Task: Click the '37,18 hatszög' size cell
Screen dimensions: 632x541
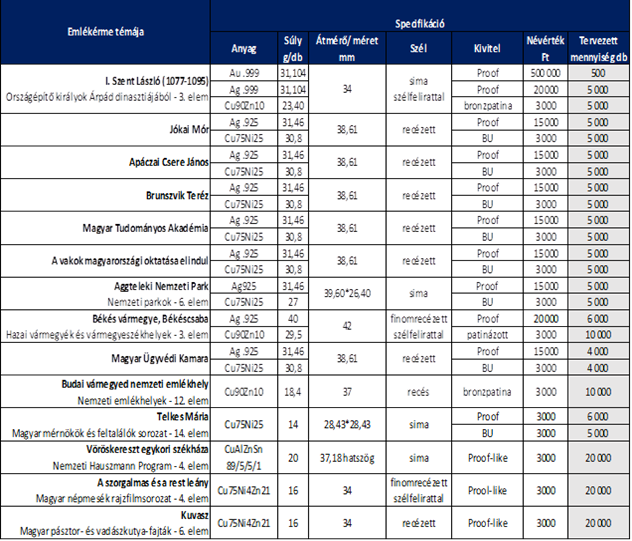Action: [347, 458]
